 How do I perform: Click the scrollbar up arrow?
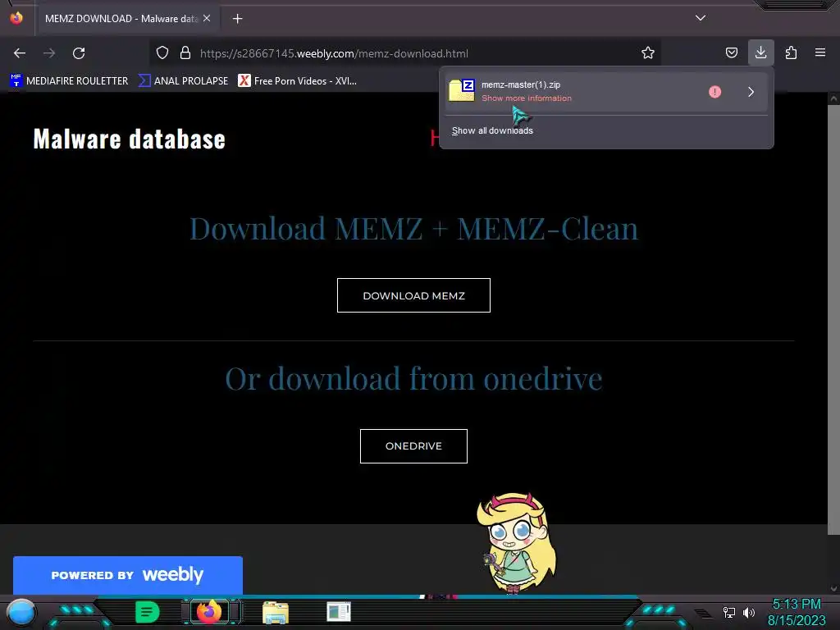(833, 98)
